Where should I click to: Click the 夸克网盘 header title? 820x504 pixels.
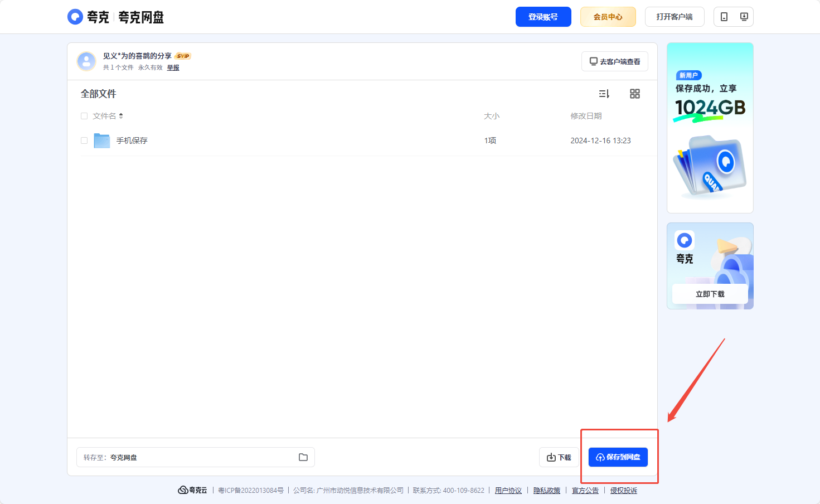click(141, 17)
